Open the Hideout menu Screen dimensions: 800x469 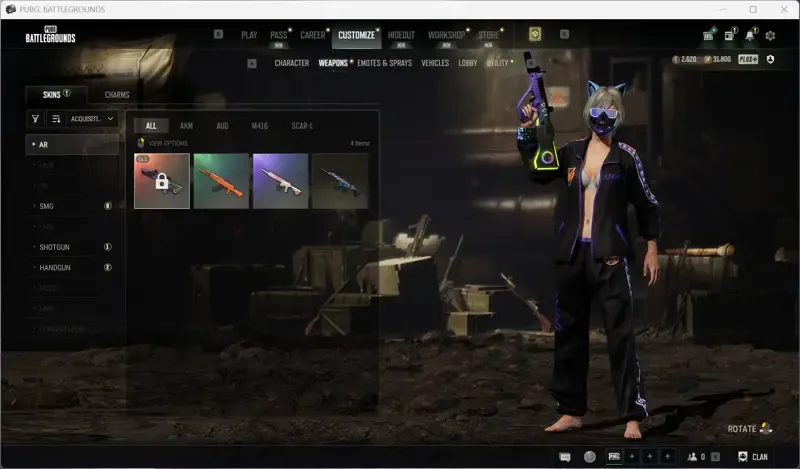[x=401, y=35]
